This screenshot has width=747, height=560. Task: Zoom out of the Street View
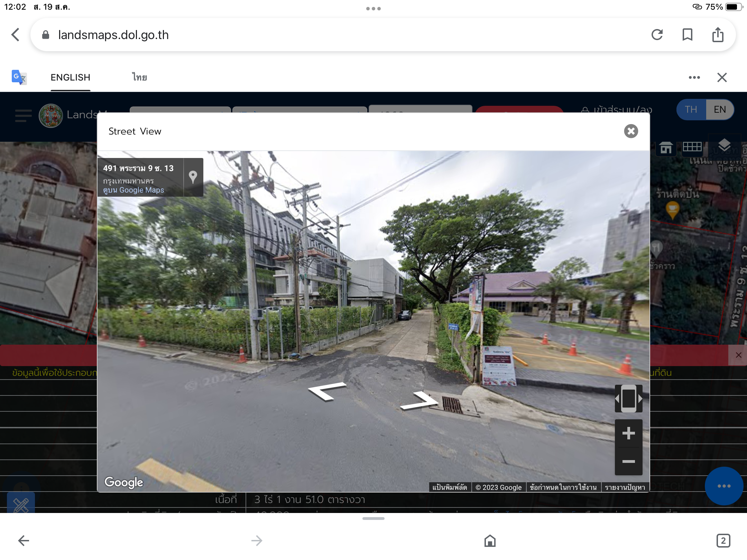tap(628, 461)
